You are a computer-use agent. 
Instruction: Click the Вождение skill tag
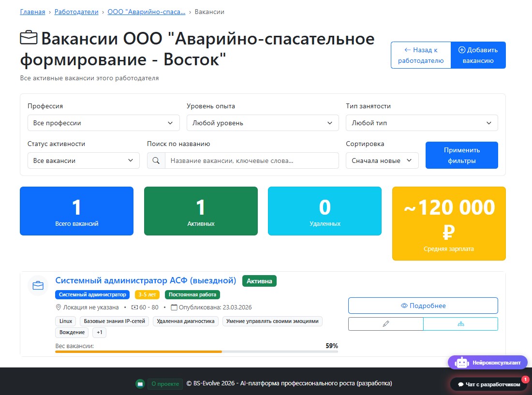(72, 332)
